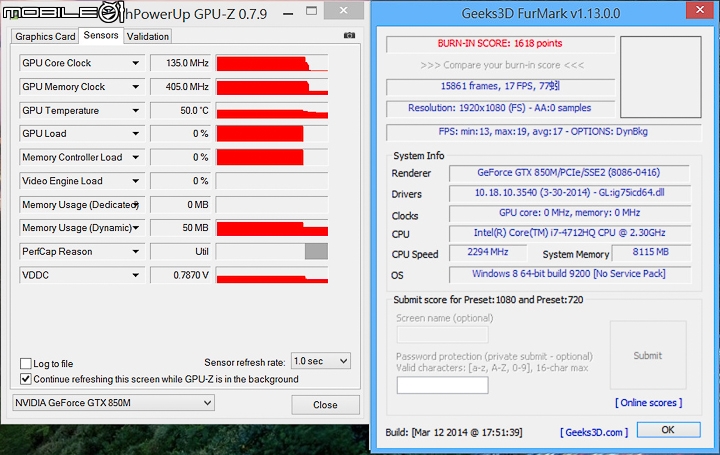
Task: Click the 0.7870 V VDDC value
Action: (x=180, y=275)
